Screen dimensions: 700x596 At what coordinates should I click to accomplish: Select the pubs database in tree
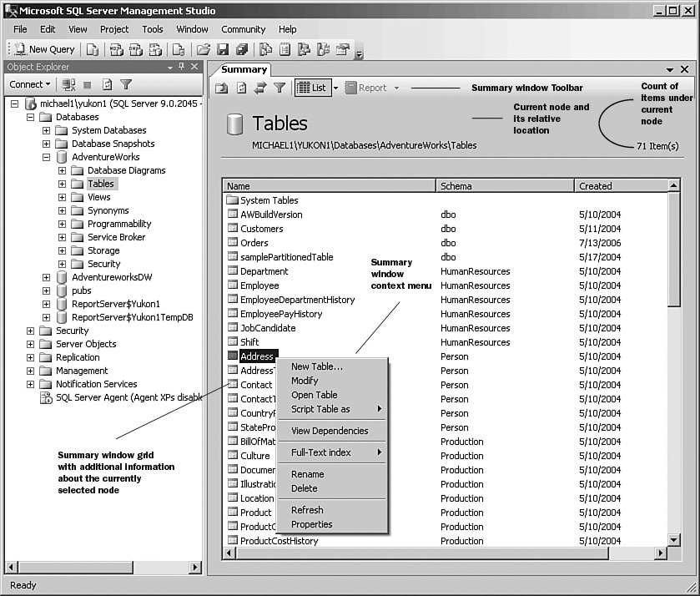click(81, 290)
